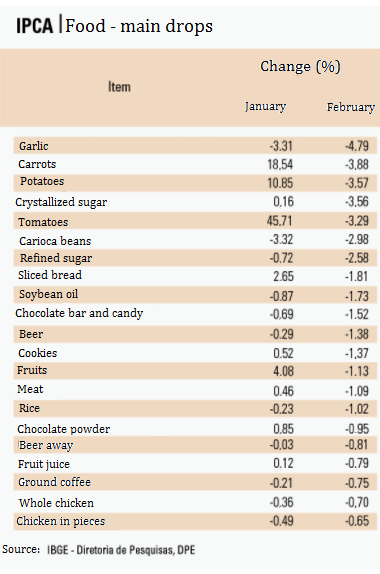Click Tomatoes January value 45.71
Viewport: 380px width, 574px height.
pyautogui.click(x=280, y=221)
